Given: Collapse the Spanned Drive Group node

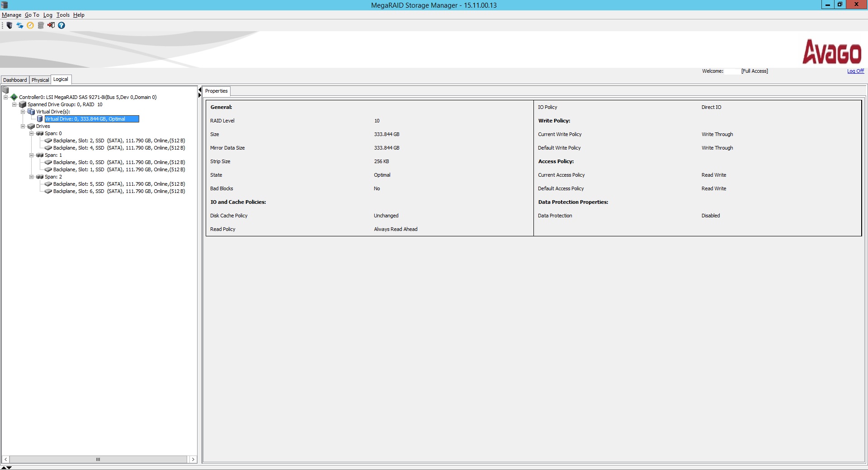Looking at the screenshot, I should point(14,104).
